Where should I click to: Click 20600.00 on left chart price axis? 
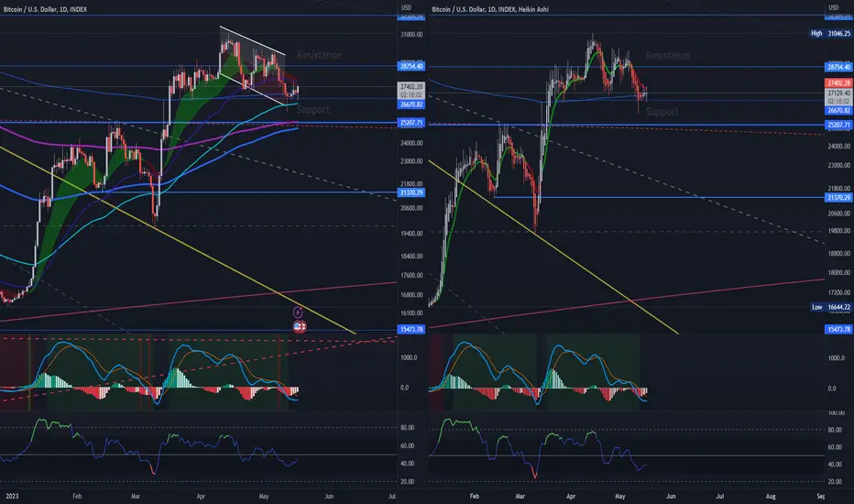click(411, 208)
